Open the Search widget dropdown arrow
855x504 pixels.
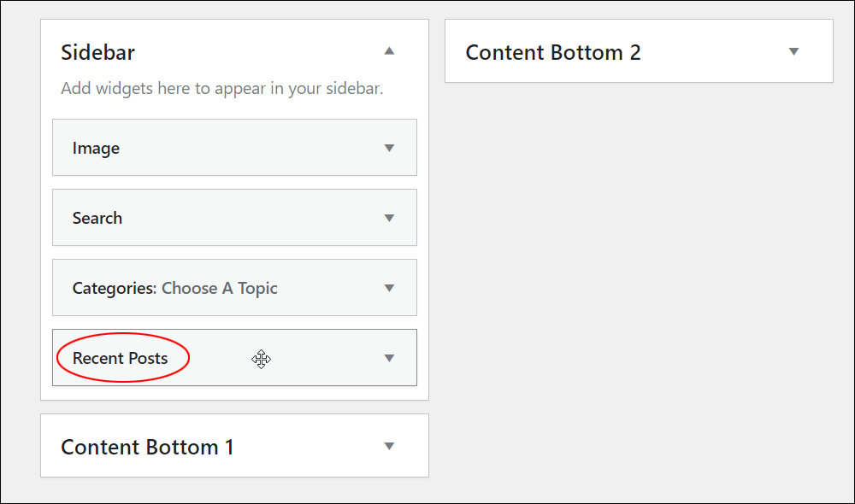[389, 218]
